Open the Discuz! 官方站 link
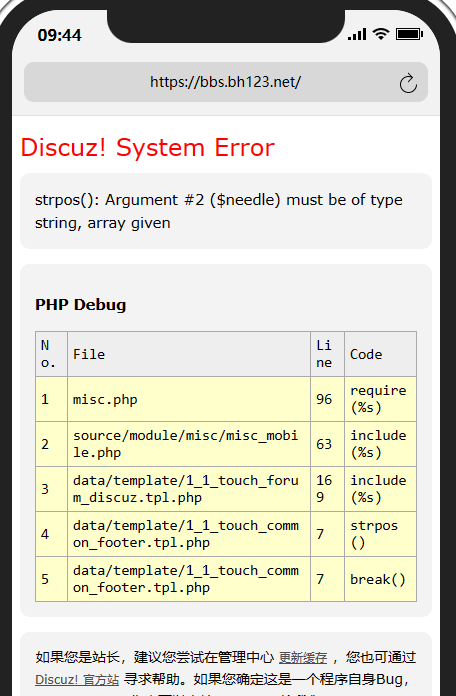The image size is (456, 696). pyautogui.click(x=77, y=680)
